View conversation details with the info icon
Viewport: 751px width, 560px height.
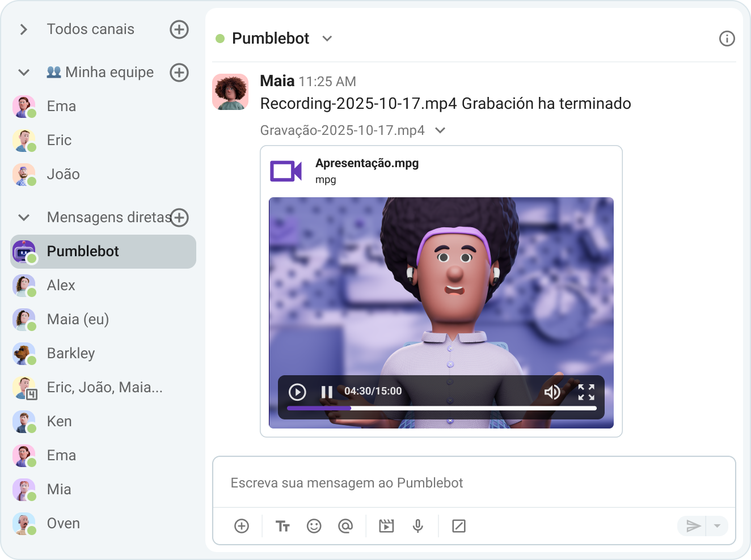pyautogui.click(x=727, y=39)
